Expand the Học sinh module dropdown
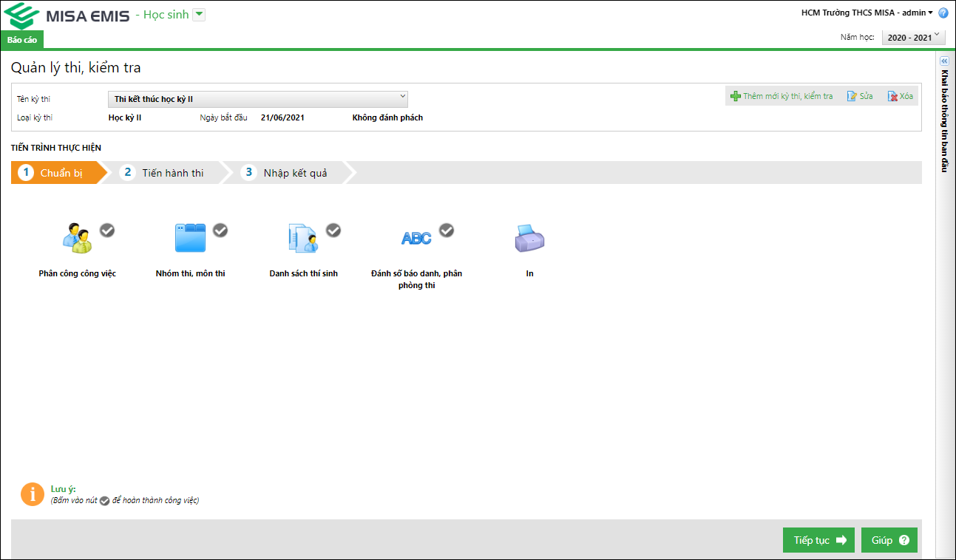956x560 pixels. (199, 15)
